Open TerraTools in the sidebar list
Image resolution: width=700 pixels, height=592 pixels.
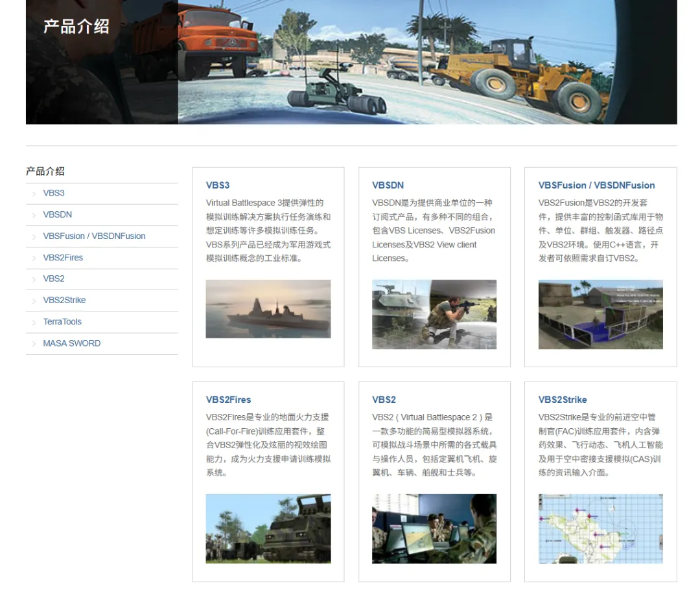(x=62, y=322)
